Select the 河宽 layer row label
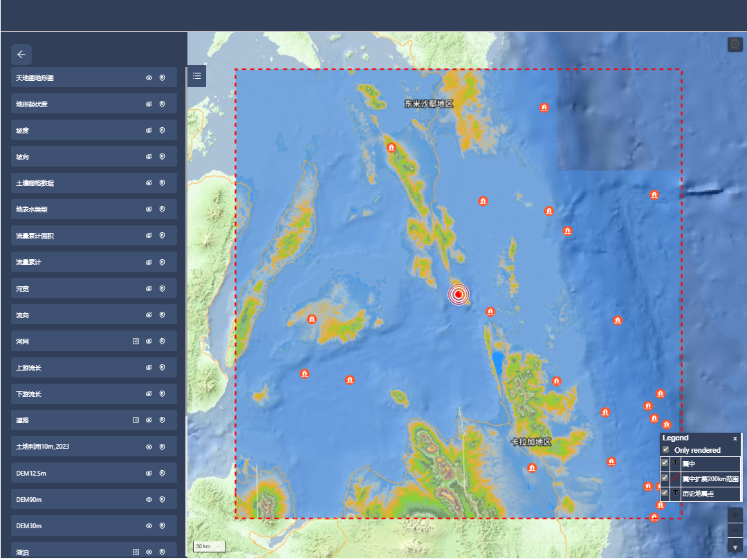747x560 pixels. click(x=22, y=288)
